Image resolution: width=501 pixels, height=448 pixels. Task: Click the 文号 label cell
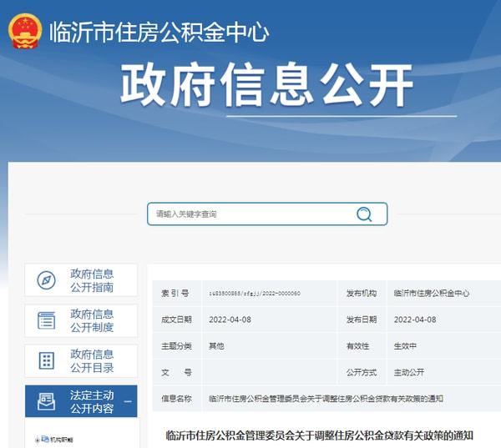click(177, 372)
